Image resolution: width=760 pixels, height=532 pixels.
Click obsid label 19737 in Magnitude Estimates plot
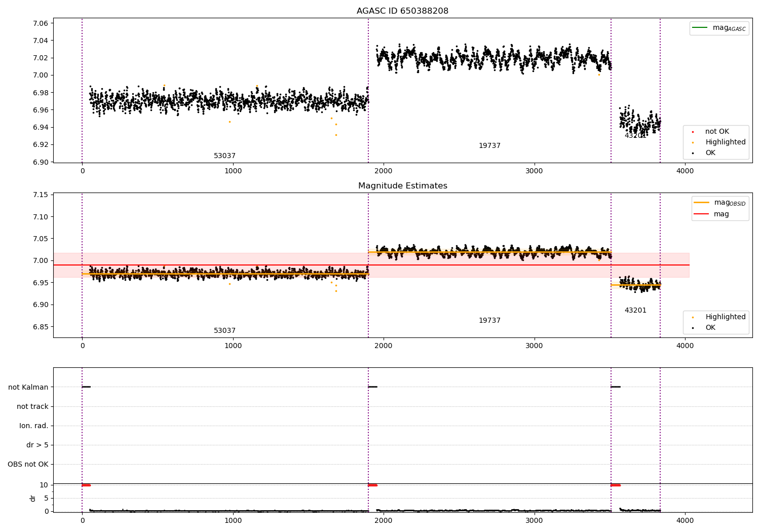pos(489,321)
